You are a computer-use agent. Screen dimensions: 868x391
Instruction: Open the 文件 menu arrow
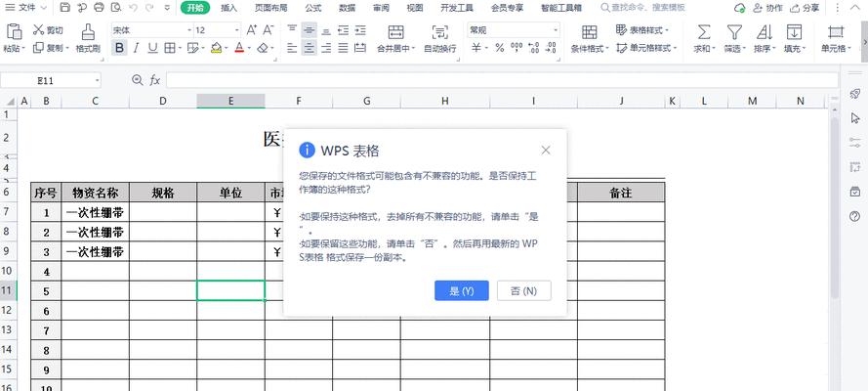(x=44, y=8)
